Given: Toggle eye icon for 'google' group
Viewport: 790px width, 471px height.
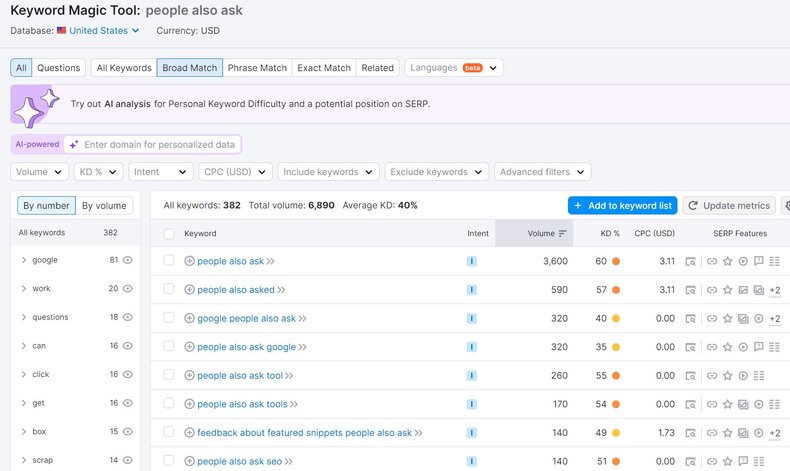Looking at the screenshot, I should 128,260.
